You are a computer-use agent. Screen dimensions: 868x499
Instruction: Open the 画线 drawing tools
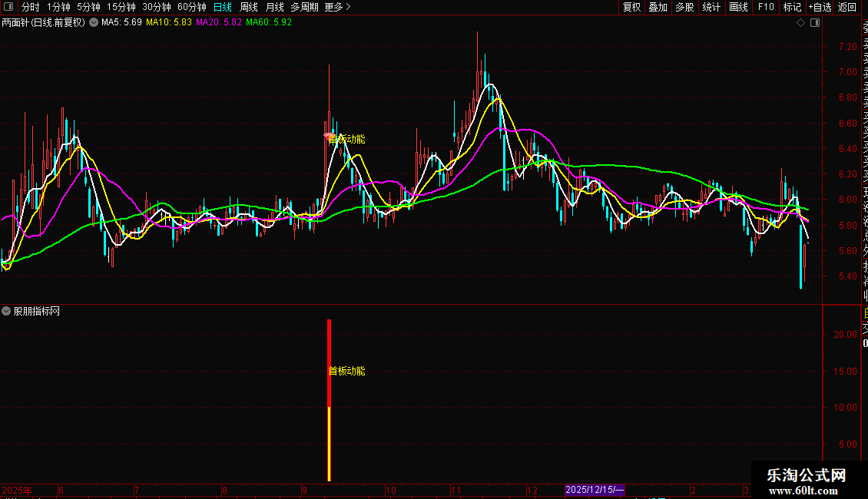pos(738,7)
